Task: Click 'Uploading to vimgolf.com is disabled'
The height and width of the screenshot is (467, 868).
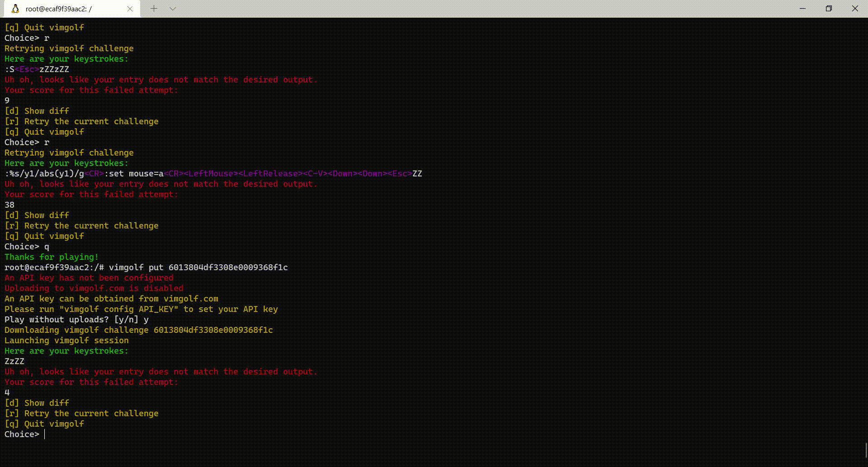Action: [x=94, y=288]
